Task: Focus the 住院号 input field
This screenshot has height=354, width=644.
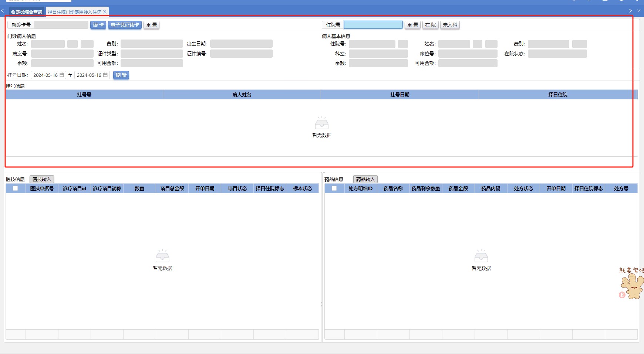Action: pyautogui.click(x=373, y=25)
